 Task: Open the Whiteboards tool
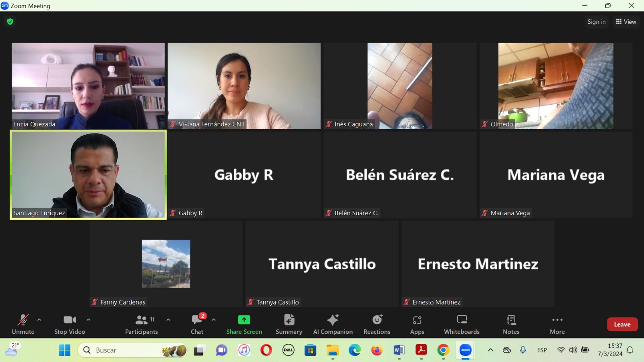[462, 324]
